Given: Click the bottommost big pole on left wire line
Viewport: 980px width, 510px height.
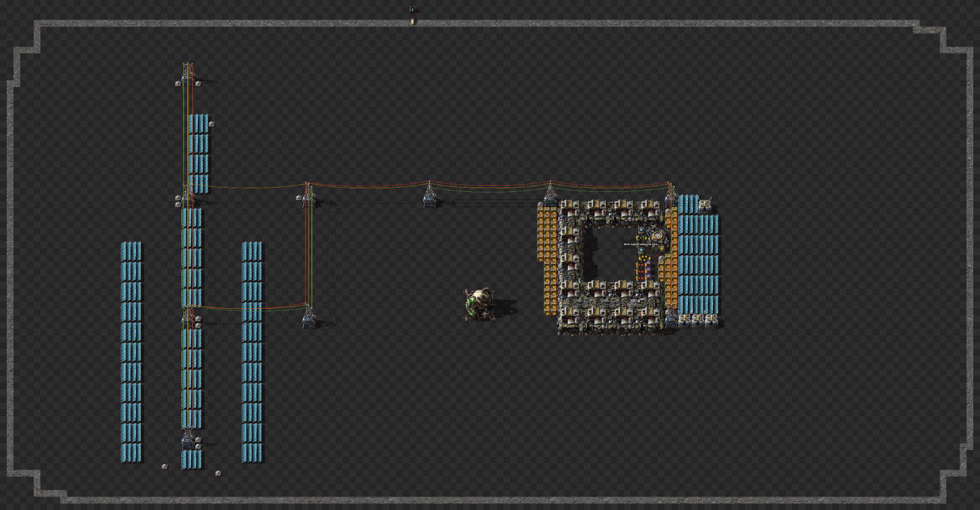Looking at the screenshot, I should click(x=189, y=438).
